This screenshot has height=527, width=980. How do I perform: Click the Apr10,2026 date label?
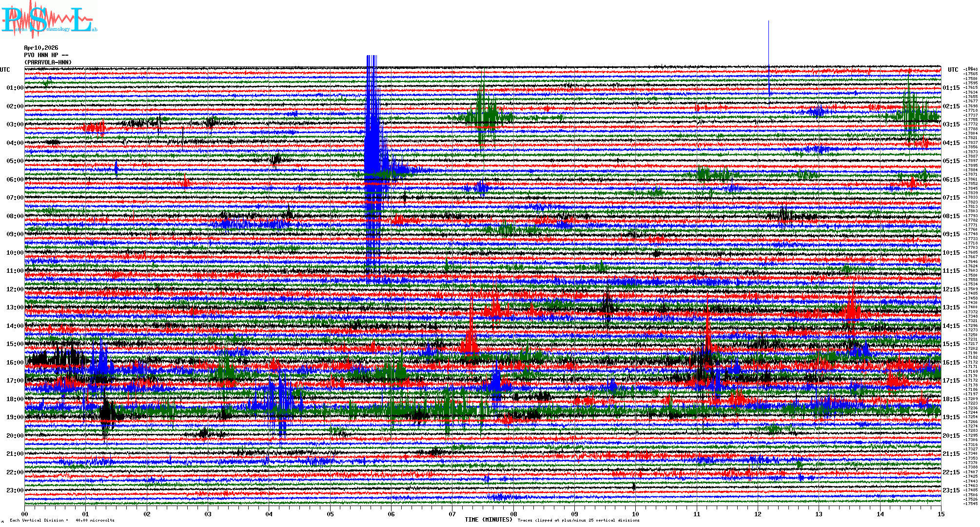41,48
